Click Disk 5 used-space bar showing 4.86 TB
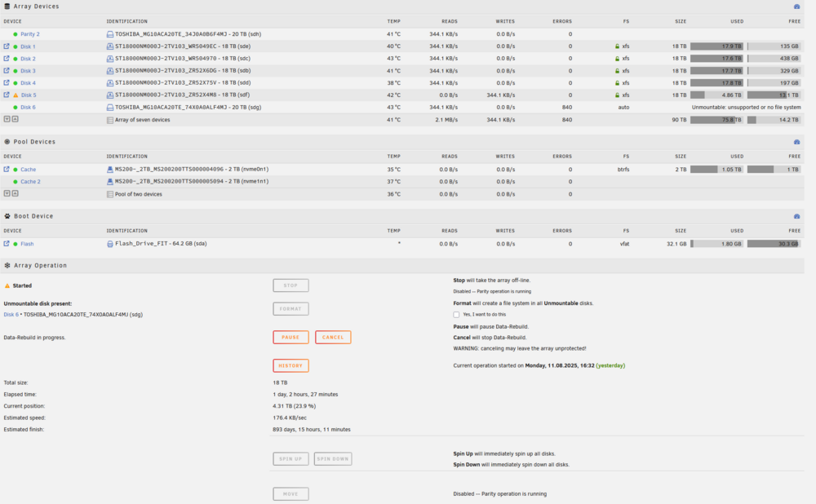The height and width of the screenshot is (504, 816). 716,95
